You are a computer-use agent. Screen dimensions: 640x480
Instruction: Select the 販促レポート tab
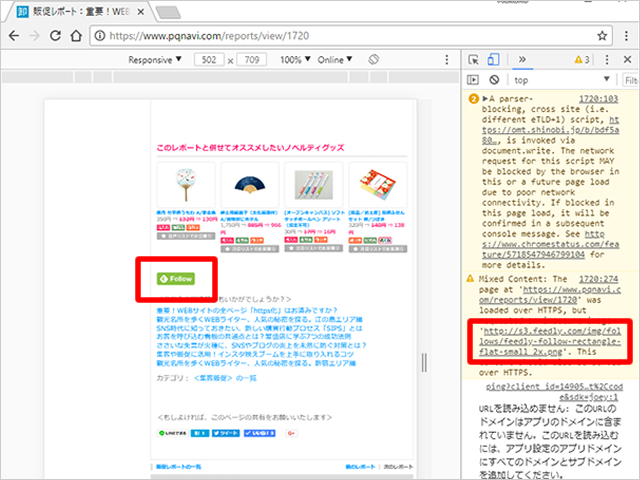click(x=80, y=11)
